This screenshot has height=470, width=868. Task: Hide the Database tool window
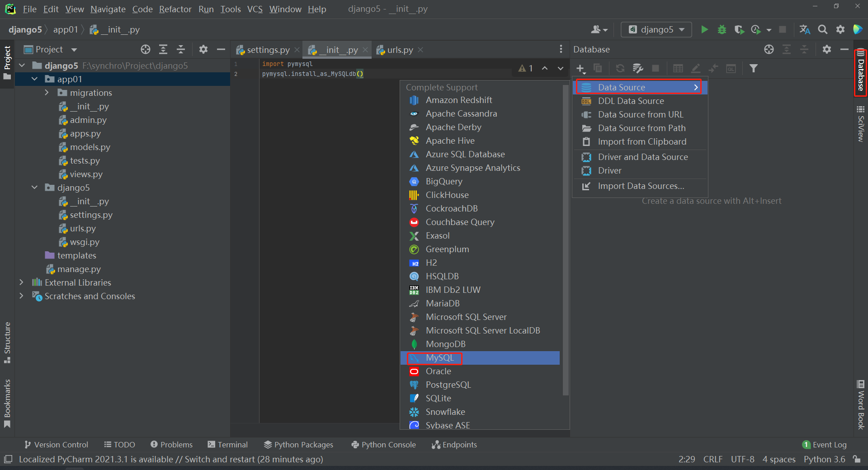(x=844, y=49)
